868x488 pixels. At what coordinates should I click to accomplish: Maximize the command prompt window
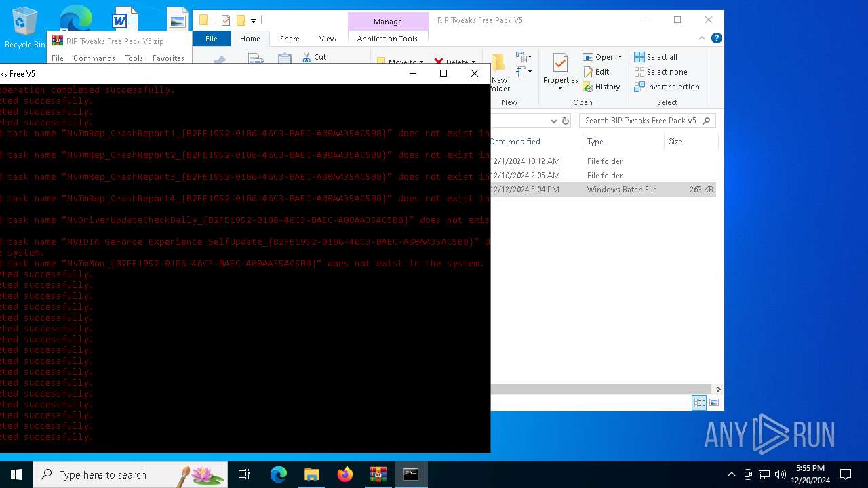443,73
